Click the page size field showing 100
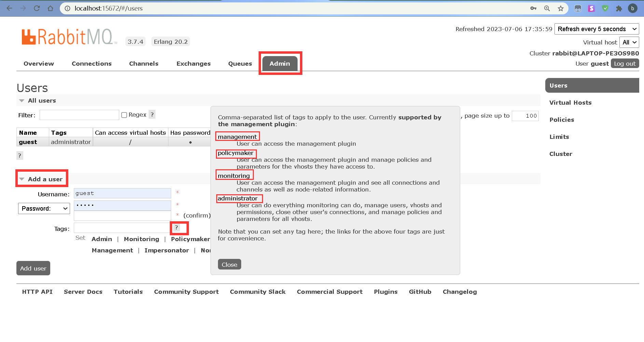 pos(525,116)
